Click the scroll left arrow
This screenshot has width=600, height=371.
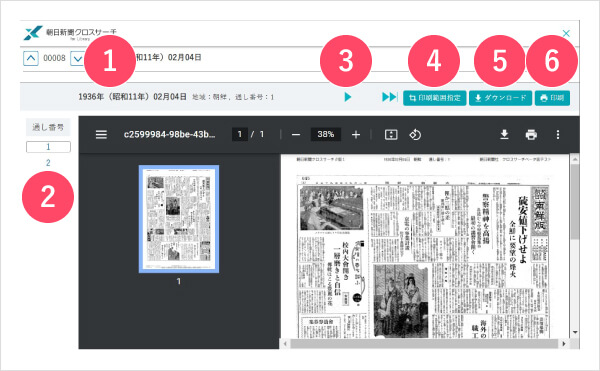(x=285, y=343)
